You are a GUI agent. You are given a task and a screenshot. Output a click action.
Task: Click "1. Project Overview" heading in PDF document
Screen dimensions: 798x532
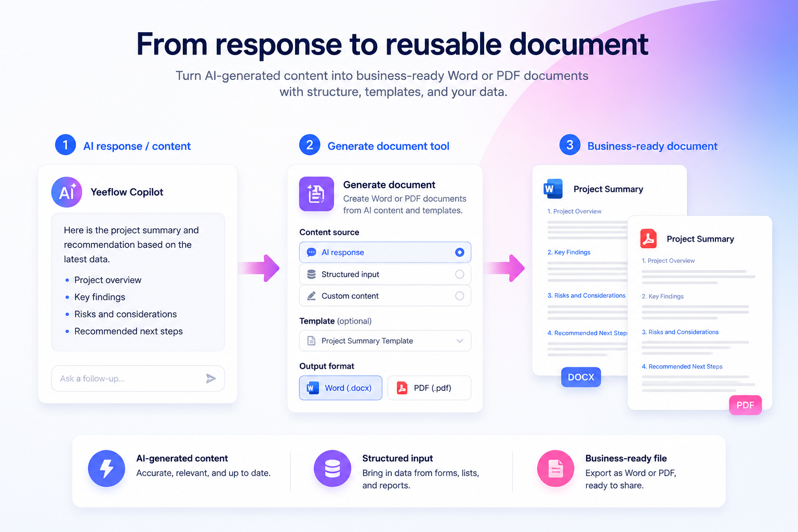(668, 261)
